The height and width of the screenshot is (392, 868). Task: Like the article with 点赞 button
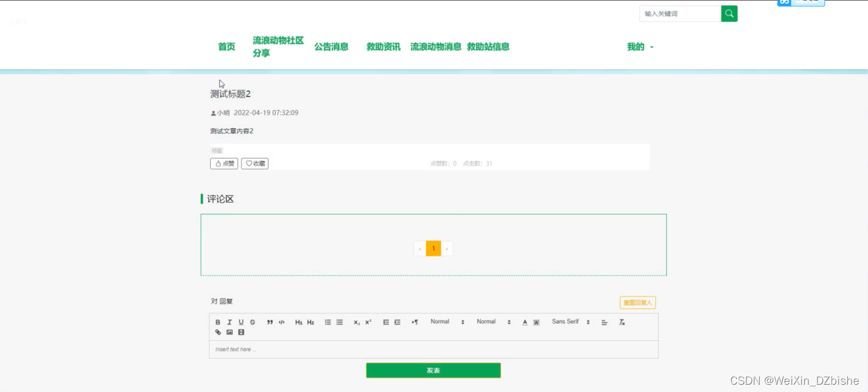[x=224, y=163]
